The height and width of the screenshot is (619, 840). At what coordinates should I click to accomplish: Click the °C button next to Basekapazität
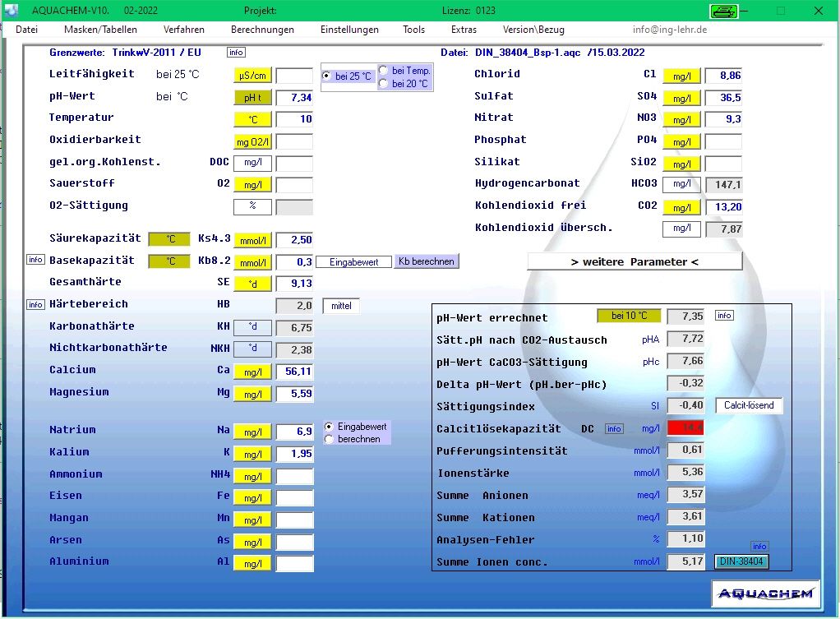pyautogui.click(x=169, y=261)
